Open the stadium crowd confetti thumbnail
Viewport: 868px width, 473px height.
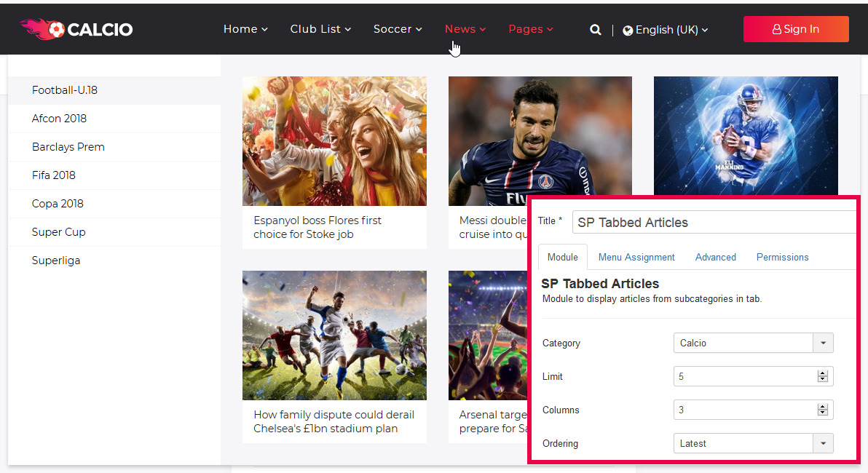(488, 335)
